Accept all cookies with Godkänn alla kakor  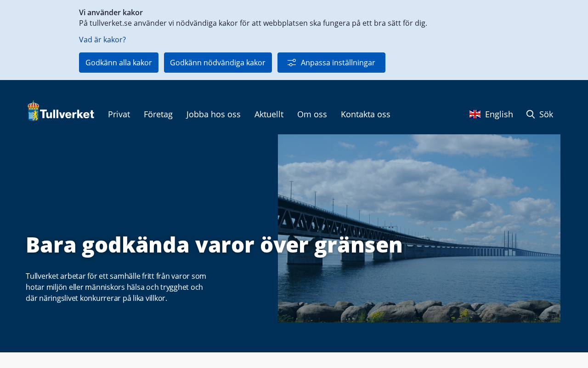click(119, 63)
